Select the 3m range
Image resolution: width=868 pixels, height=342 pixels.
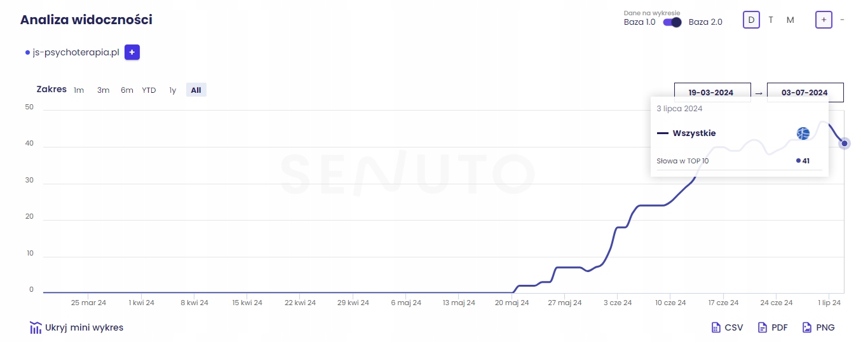click(103, 90)
